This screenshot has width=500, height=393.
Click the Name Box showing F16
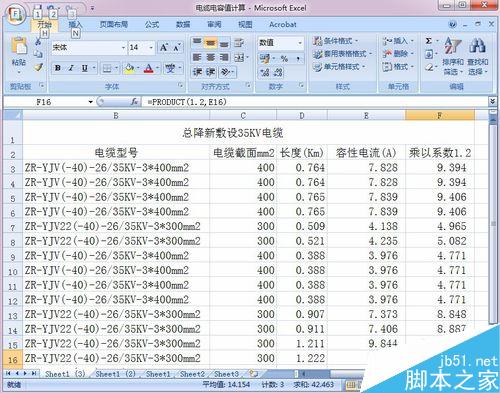(44, 102)
